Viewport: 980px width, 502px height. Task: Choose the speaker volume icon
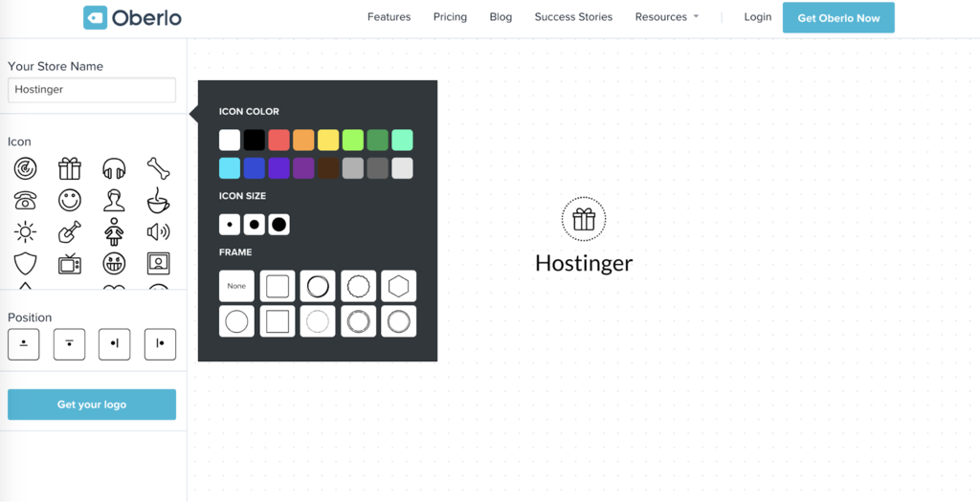[x=158, y=231]
